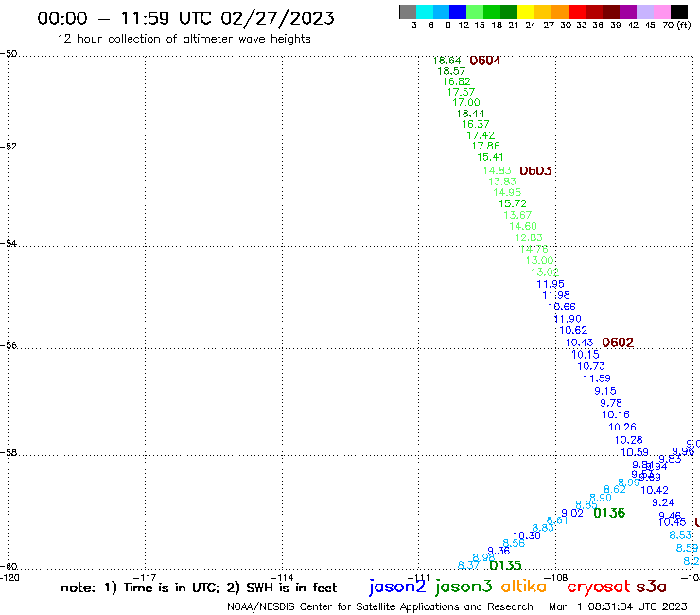Viewport: 700px width, 615px height.
Task: Click the wave height value '10.59'
Action: coord(635,452)
